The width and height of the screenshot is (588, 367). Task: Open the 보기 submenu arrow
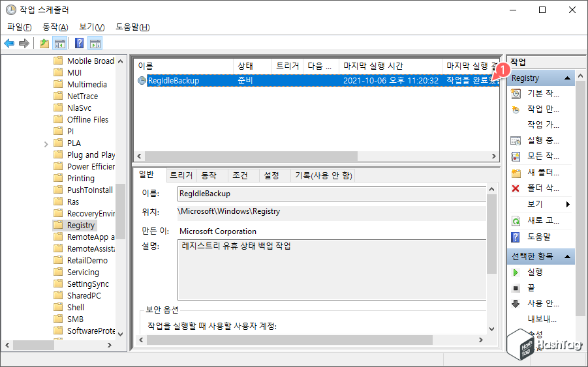568,204
